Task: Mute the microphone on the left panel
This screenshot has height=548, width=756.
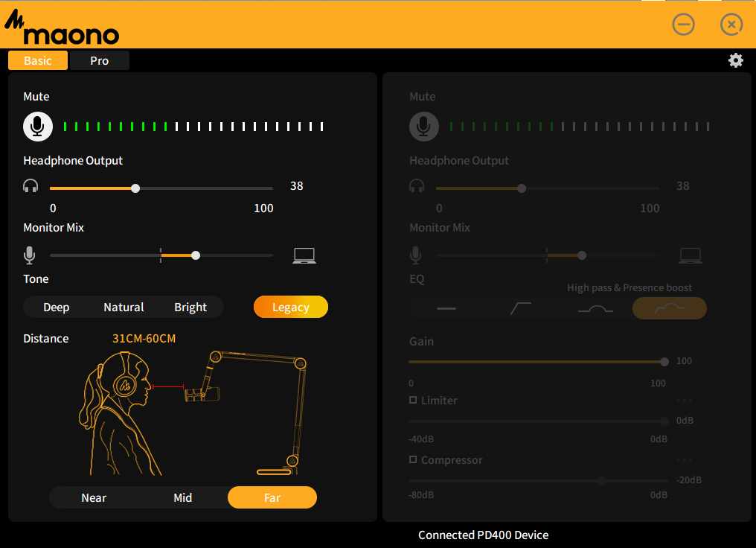Action: 37,126
